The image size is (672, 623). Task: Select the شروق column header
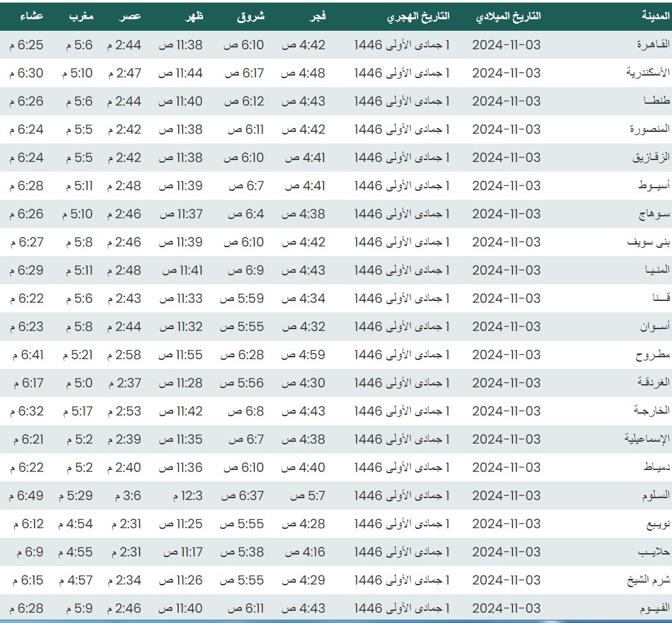(252, 16)
